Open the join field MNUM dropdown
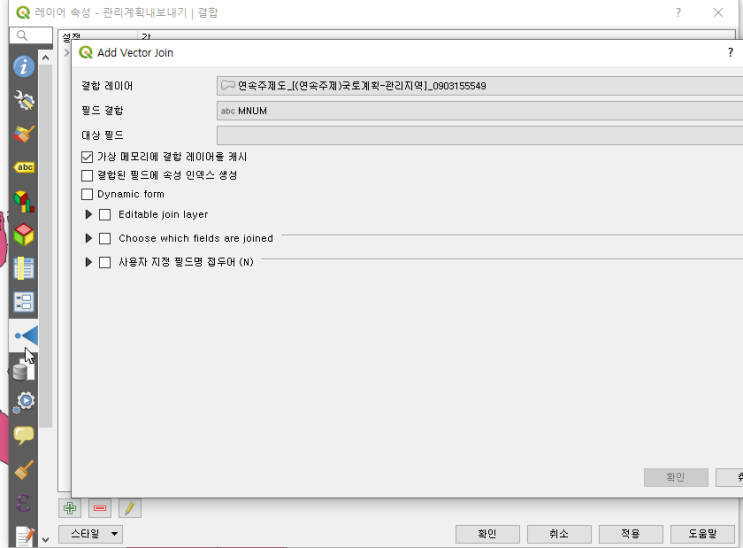743x548 pixels. pos(480,110)
